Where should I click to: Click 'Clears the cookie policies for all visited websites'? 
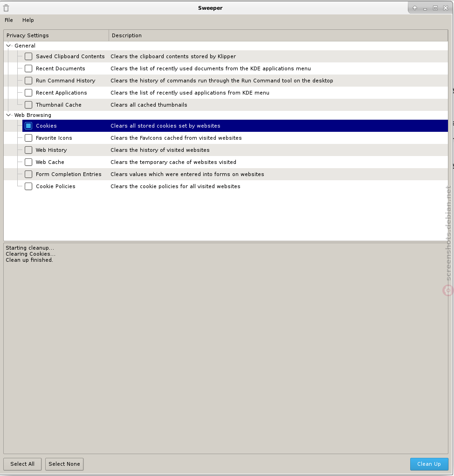click(x=175, y=186)
